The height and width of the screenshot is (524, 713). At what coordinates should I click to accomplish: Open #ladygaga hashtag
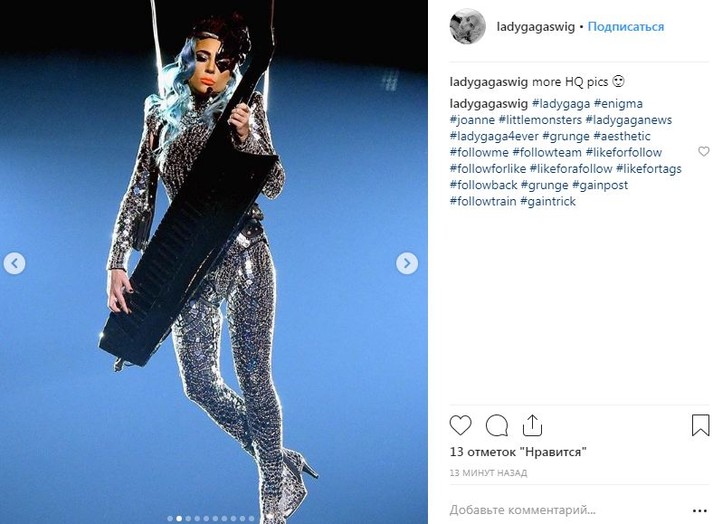(561, 104)
